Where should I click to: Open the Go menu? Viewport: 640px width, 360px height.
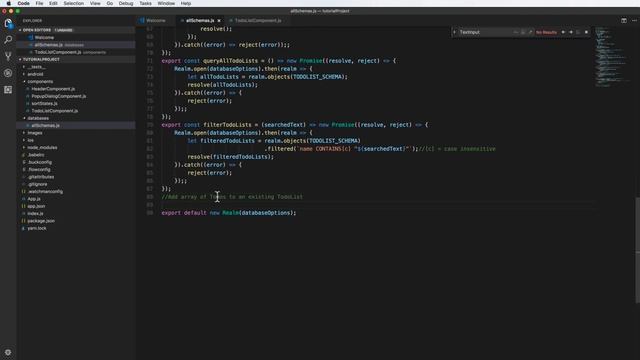point(110,3)
